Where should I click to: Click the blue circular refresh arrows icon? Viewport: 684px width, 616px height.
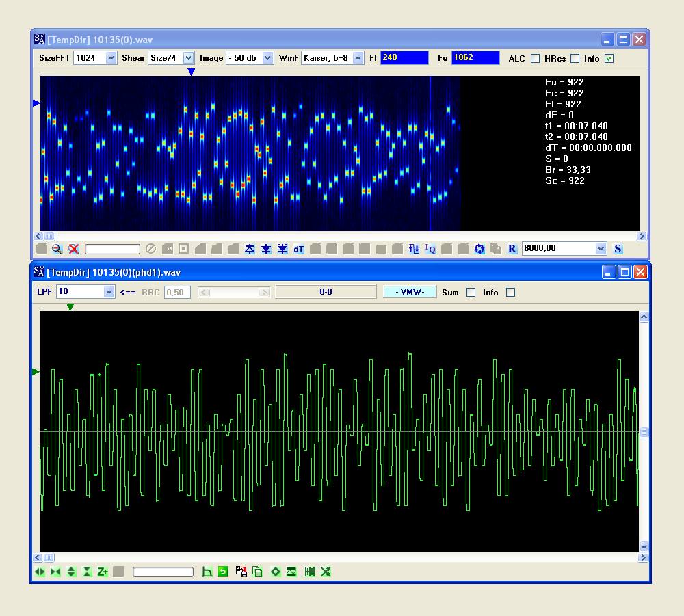479,249
